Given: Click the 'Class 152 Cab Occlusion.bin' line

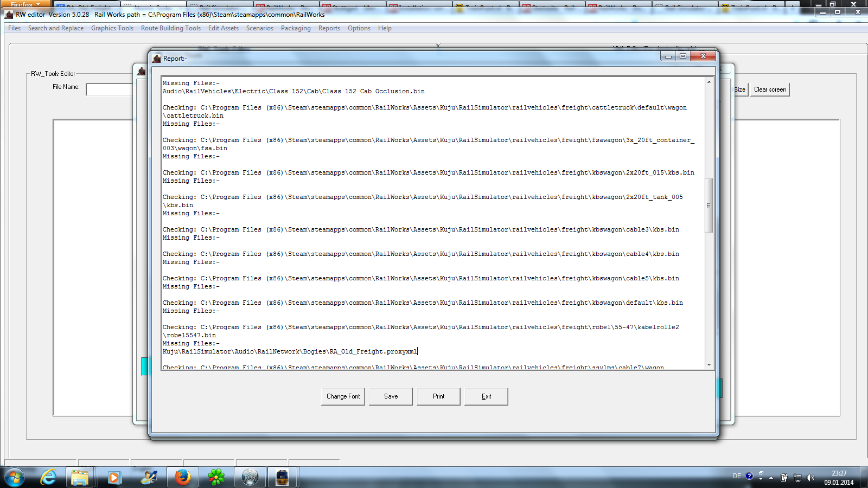Looking at the screenshot, I should [293, 91].
